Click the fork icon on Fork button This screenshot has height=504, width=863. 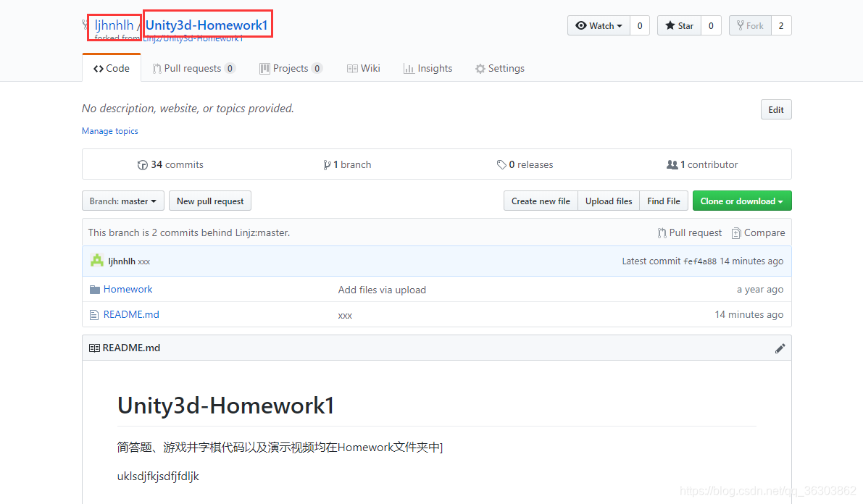pyautogui.click(x=741, y=25)
